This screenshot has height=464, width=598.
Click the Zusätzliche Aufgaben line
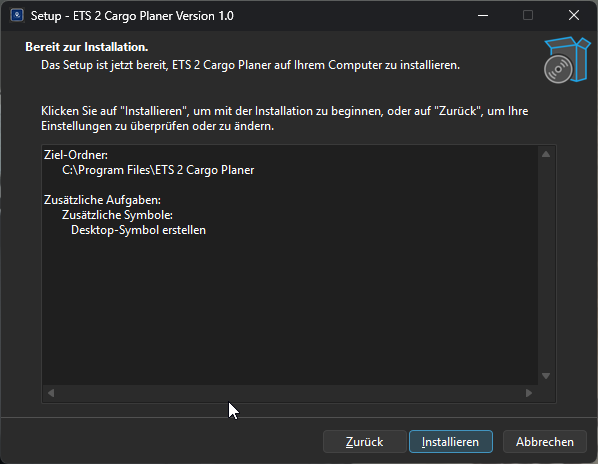coord(102,200)
